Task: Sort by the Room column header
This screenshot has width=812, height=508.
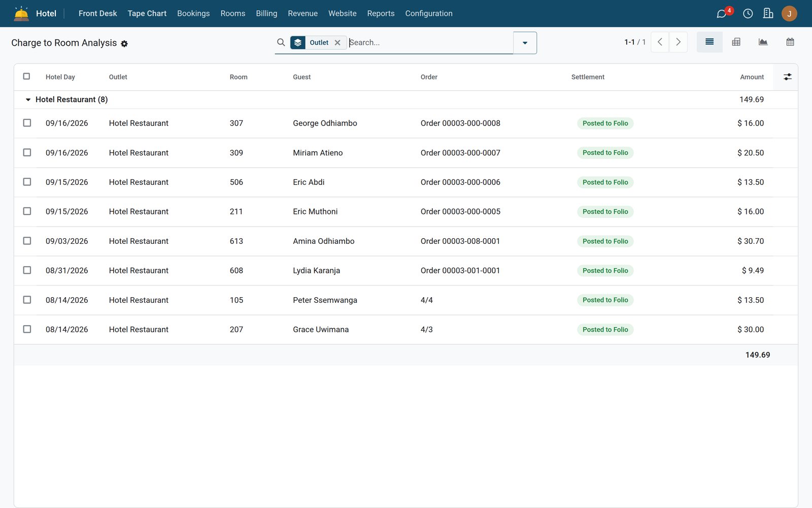Action: 239,77
